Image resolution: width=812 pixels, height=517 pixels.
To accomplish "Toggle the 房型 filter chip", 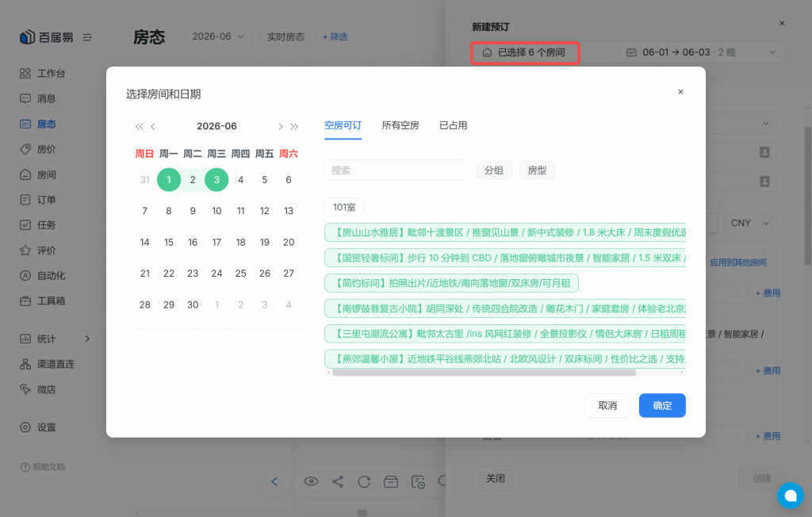I will (537, 170).
